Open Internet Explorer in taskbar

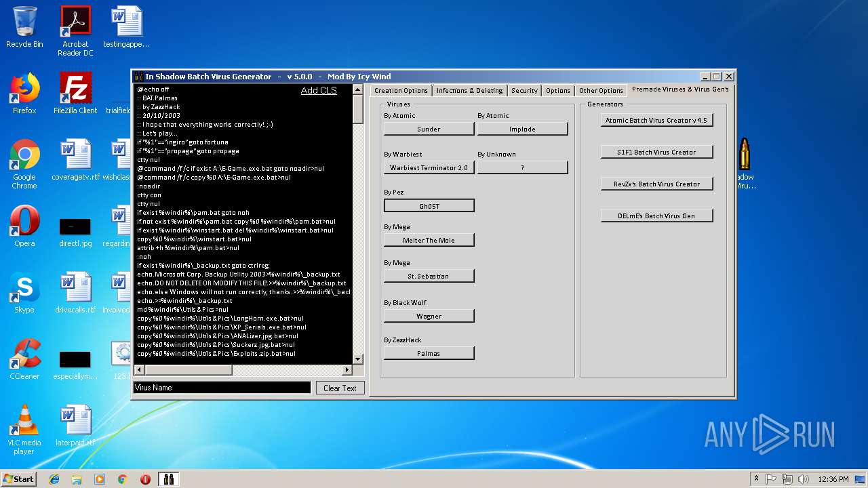(54, 479)
